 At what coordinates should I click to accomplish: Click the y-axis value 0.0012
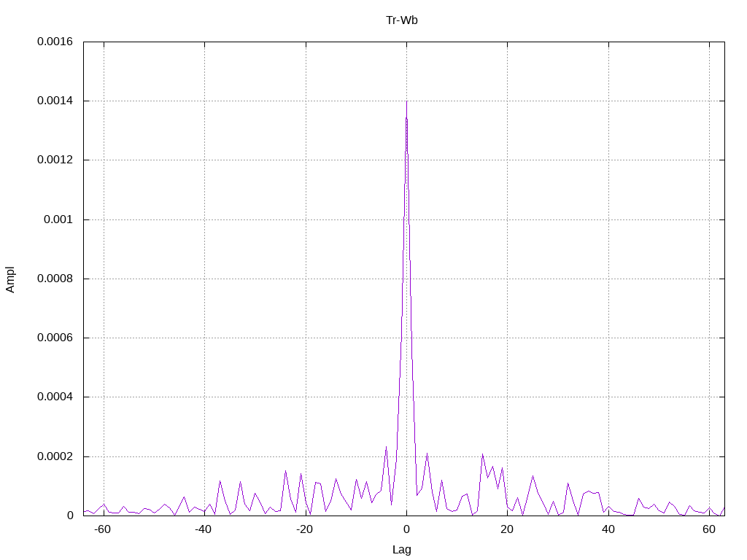[55, 160]
